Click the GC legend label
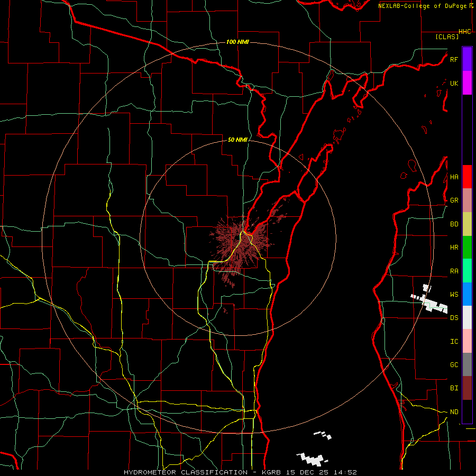 point(454,365)
